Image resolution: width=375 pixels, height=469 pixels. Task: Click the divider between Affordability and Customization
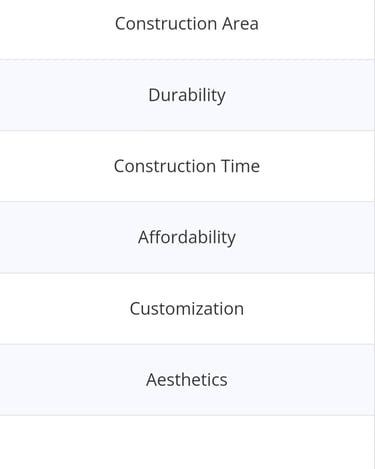(x=187, y=273)
